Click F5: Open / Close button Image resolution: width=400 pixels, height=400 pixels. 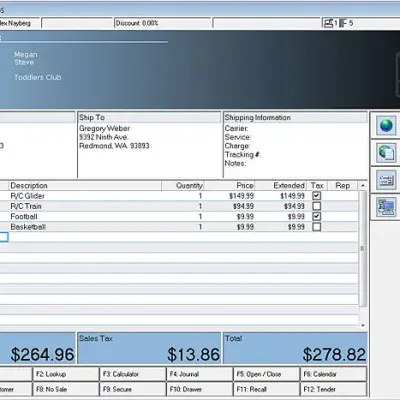(x=267, y=374)
